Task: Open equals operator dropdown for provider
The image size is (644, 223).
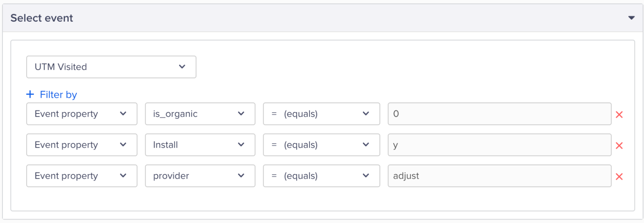Action: click(x=321, y=176)
